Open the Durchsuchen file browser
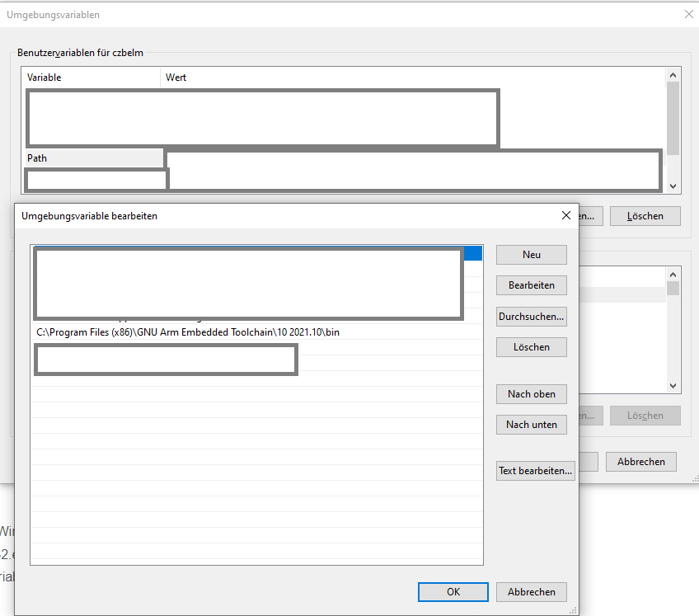This screenshot has height=616, width=699. (531, 316)
